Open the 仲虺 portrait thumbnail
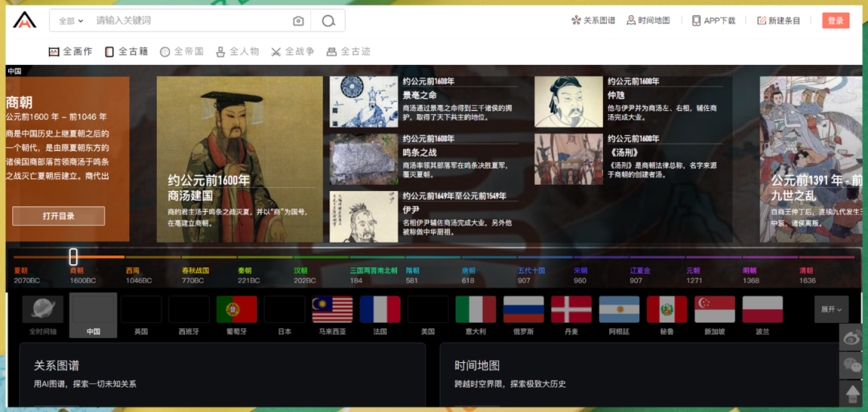This screenshot has height=412, width=868. pyautogui.click(x=568, y=102)
